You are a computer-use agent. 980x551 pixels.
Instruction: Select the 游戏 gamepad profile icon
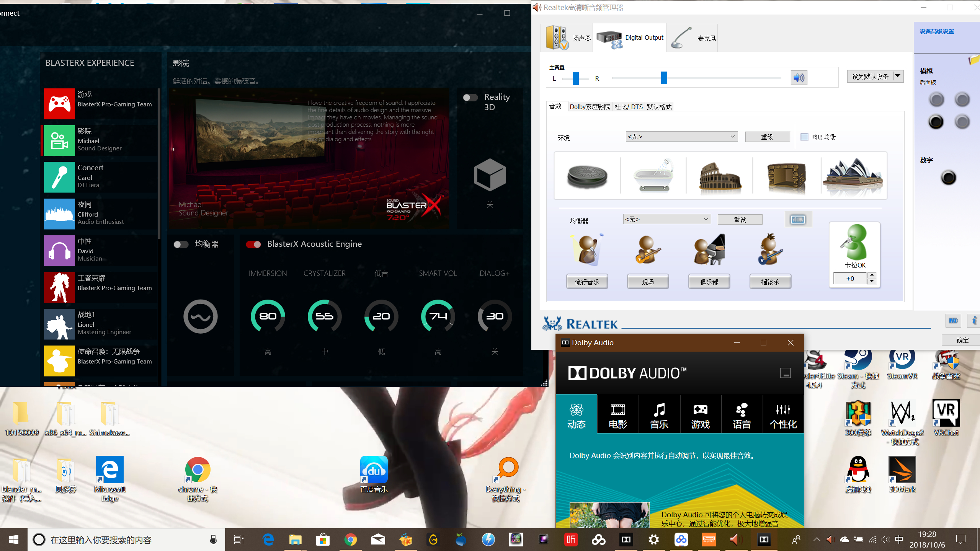59,104
